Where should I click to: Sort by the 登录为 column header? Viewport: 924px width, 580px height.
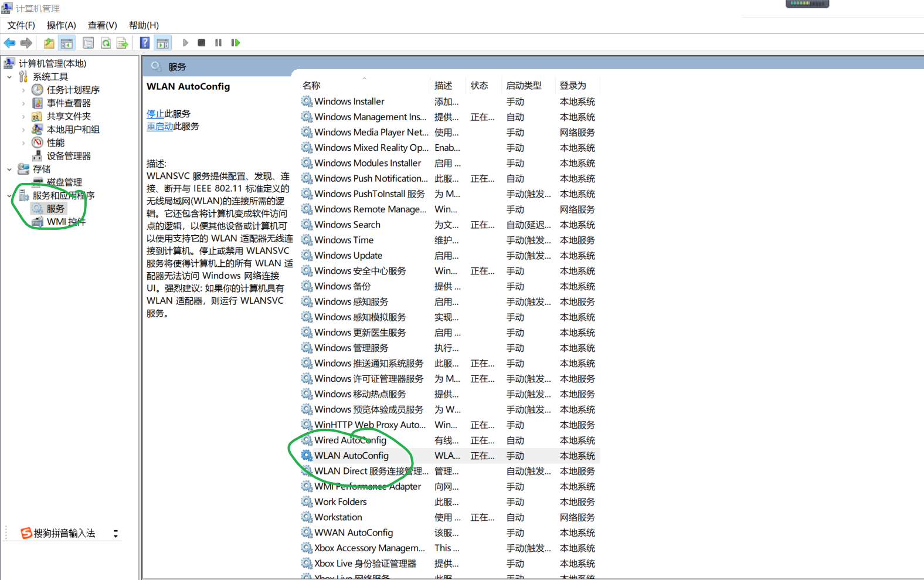coord(578,86)
